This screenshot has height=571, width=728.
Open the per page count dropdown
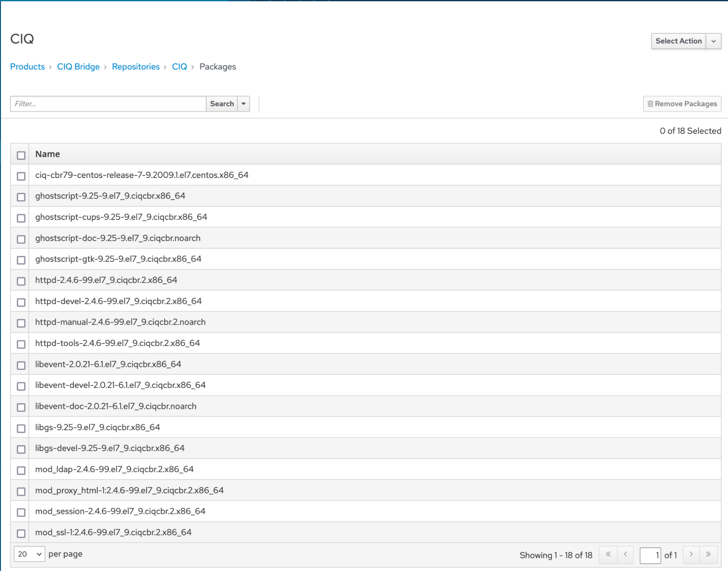[x=29, y=554]
